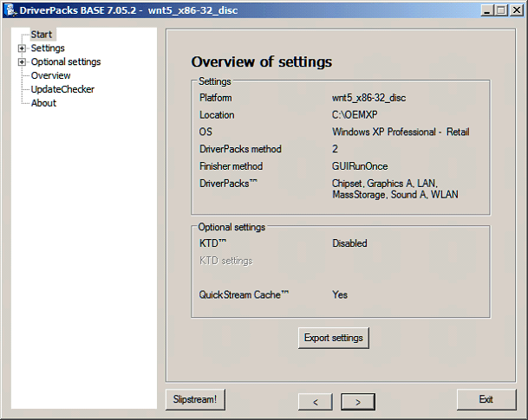Viewport: 528px width, 420px height.
Task: Go to previous page with < button
Action: (316, 401)
